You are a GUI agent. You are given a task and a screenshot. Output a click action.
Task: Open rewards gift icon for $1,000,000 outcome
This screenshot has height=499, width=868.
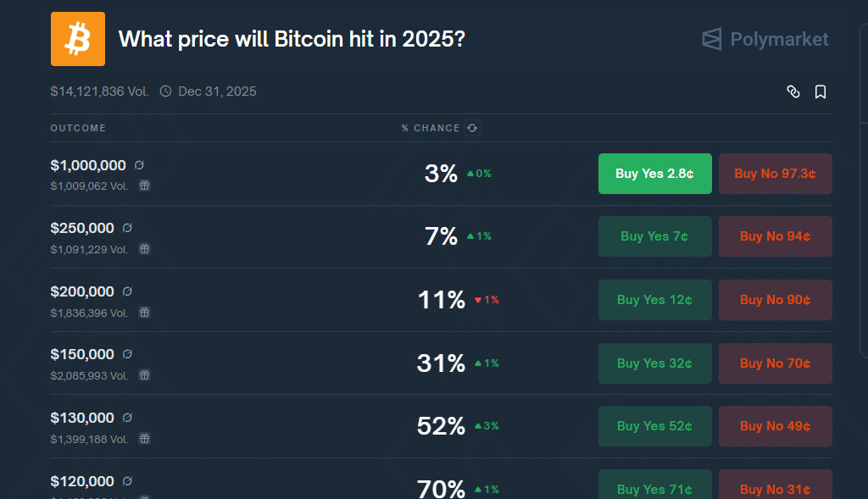tap(144, 186)
